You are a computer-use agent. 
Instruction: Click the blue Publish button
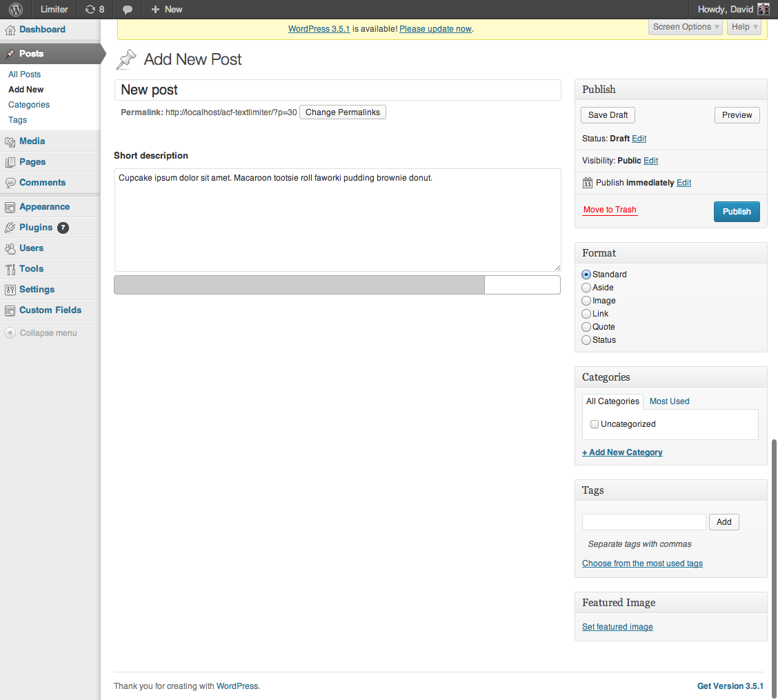pos(737,212)
